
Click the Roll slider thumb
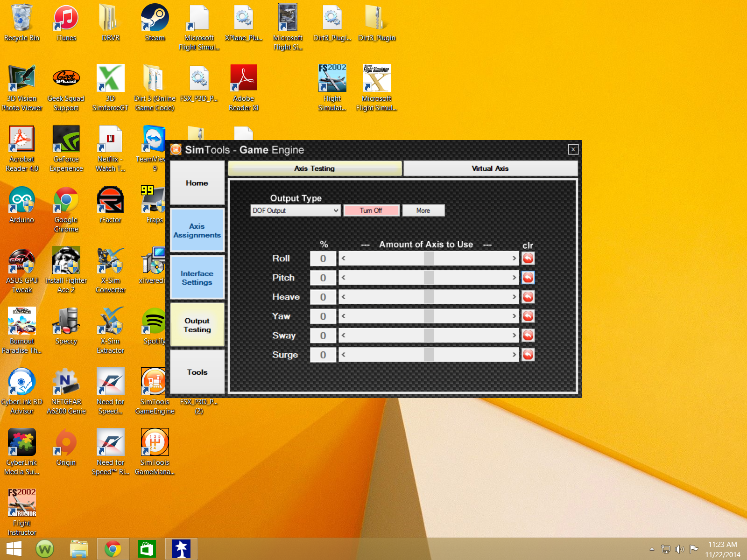pyautogui.click(x=429, y=258)
